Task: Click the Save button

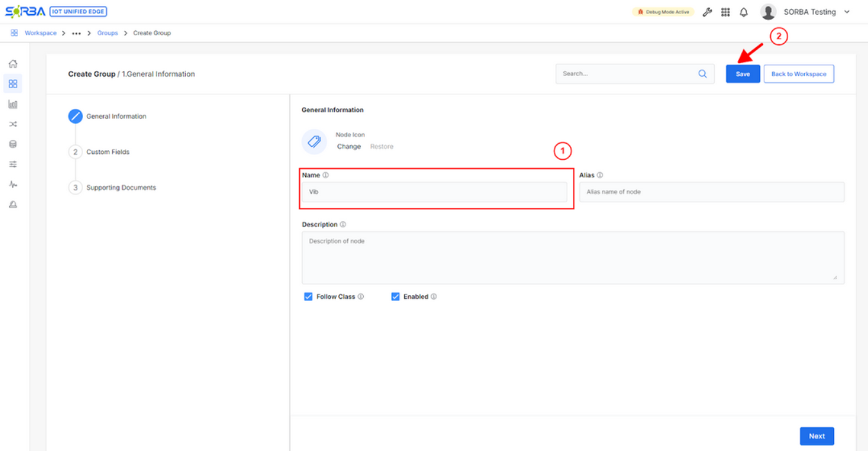Action: [742, 74]
